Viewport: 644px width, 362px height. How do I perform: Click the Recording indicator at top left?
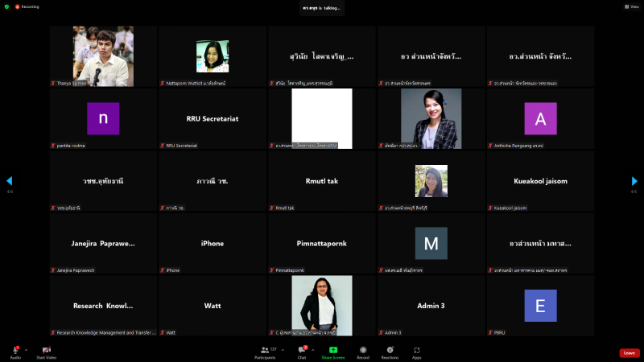[27, 6]
